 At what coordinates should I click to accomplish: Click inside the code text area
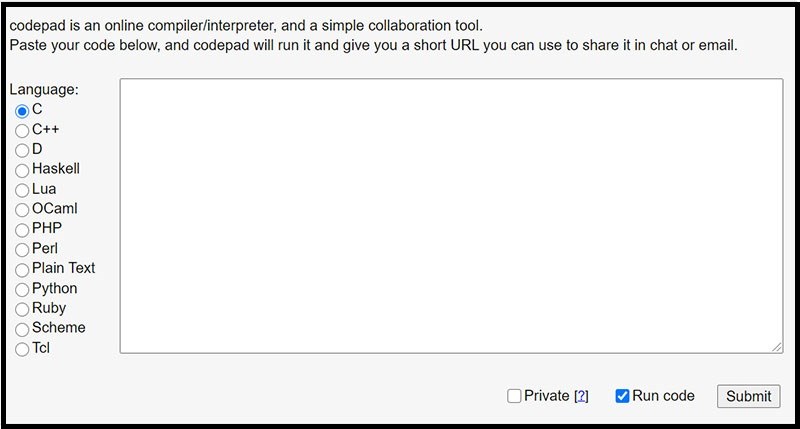point(450,215)
